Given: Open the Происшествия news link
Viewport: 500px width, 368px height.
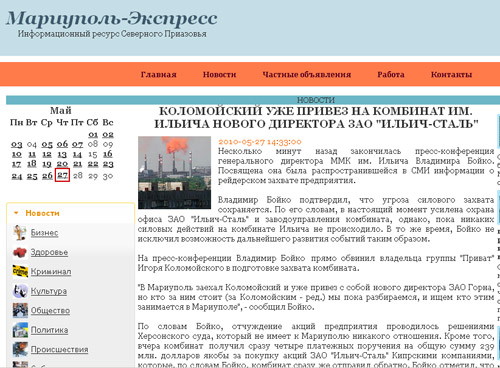Looking at the screenshot, I should click(59, 349).
